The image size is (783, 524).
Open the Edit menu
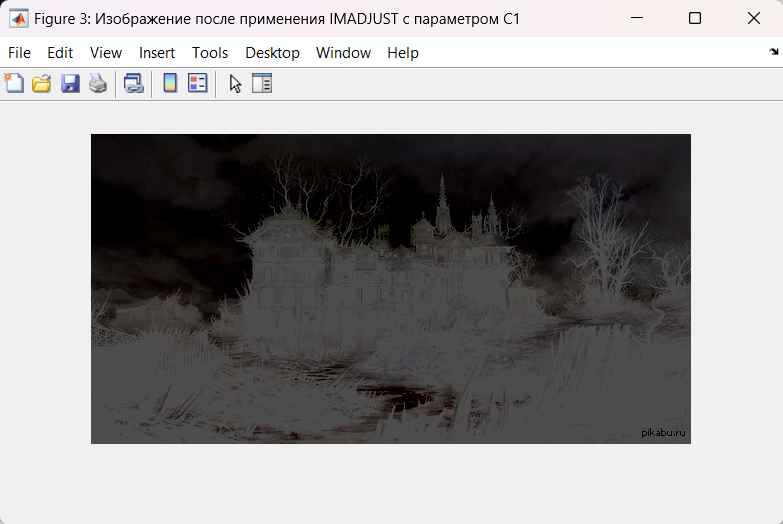pos(60,53)
